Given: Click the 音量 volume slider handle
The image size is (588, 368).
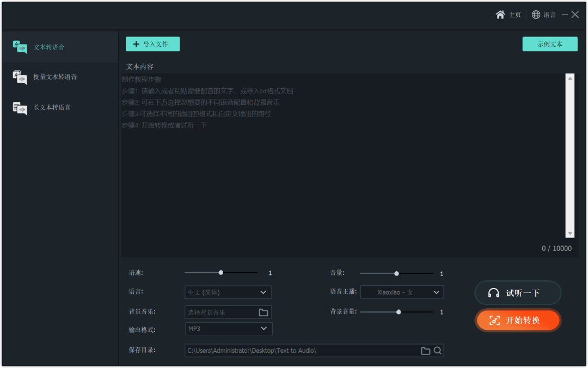Looking at the screenshot, I should [396, 273].
